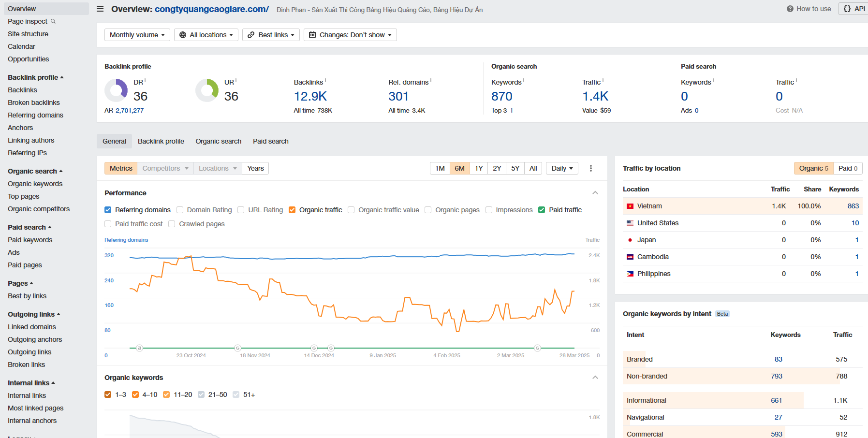The image size is (868, 438).
Task: Click the Paid search Traffic info icon
Action: (x=796, y=80)
